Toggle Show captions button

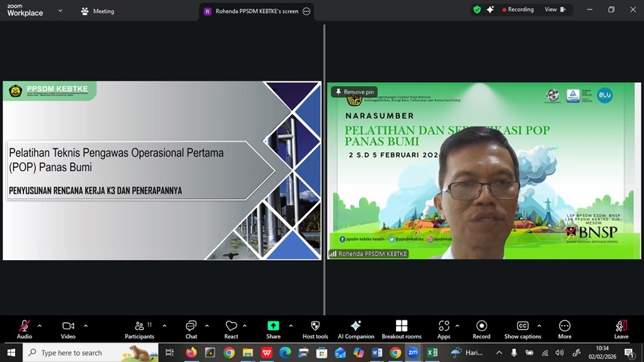pos(523,326)
